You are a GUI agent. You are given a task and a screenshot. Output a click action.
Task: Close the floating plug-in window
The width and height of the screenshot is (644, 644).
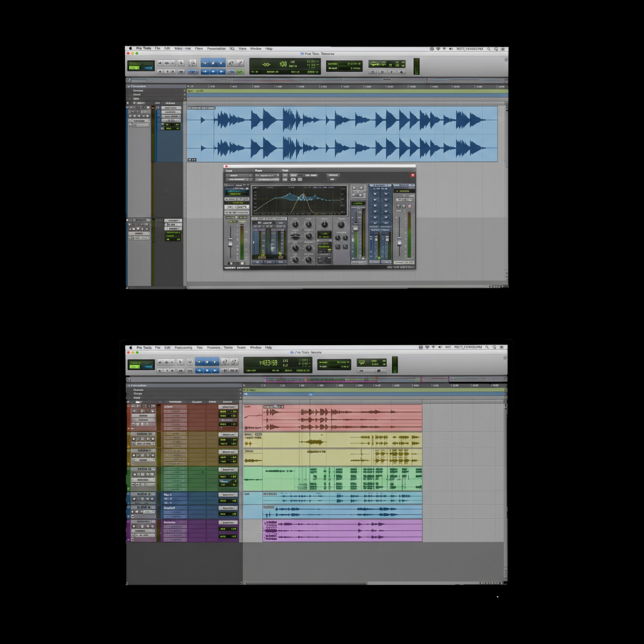(226, 166)
